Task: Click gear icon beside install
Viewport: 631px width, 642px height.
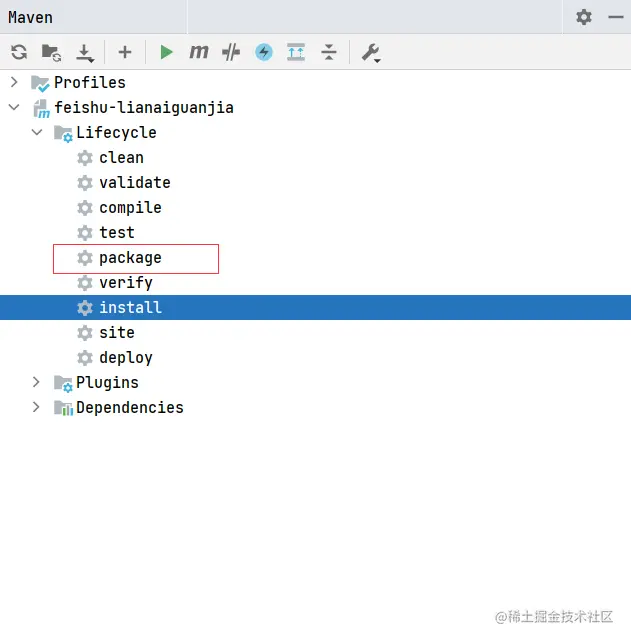Action: [85, 307]
